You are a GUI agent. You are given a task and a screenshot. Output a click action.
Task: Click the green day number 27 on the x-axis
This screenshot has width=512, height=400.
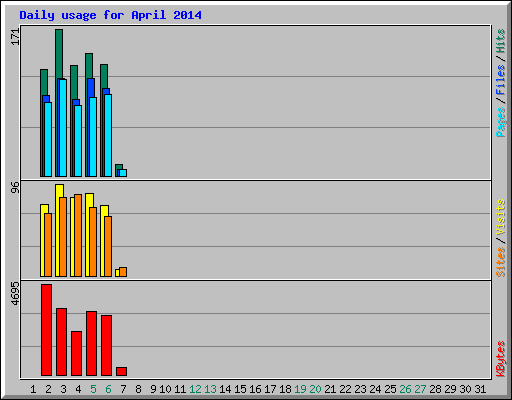coord(420,389)
